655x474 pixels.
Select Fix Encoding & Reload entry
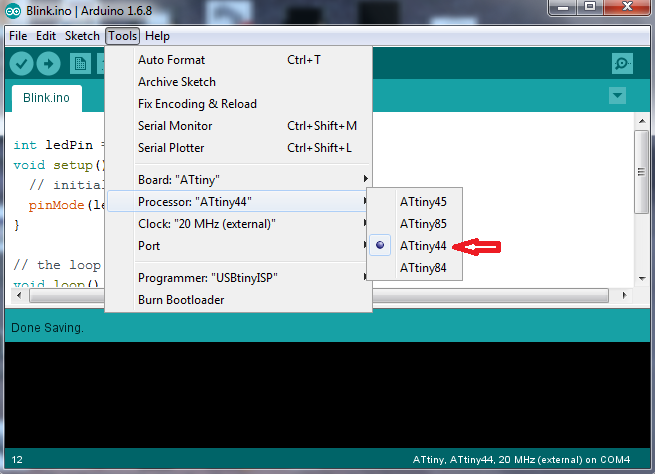[239, 104]
